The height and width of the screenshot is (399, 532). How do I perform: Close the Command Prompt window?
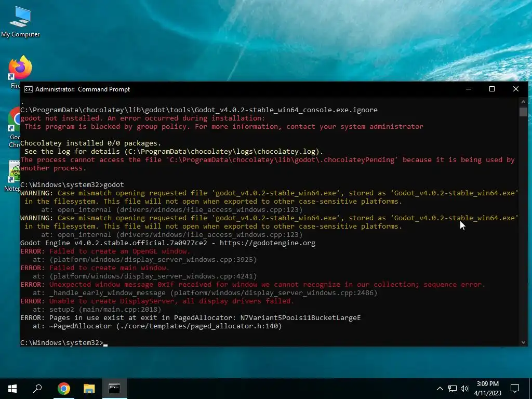pyautogui.click(x=516, y=89)
